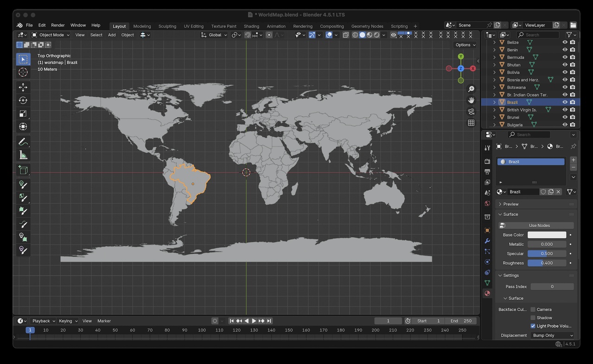Activate the 3D Cursor tool
Screen dimensions: 593x364
23,72
